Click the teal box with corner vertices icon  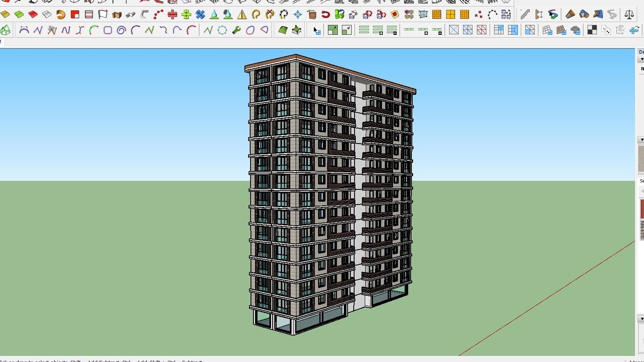click(423, 15)
